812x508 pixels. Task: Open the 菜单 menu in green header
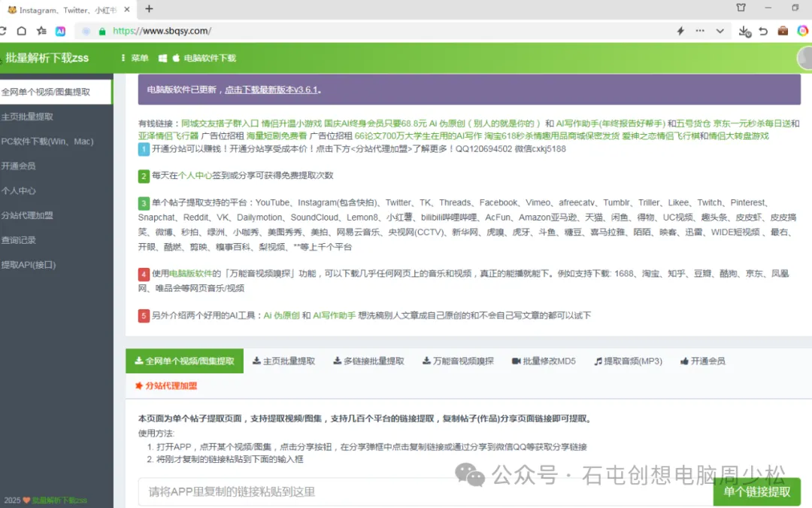tap(135, 58)
